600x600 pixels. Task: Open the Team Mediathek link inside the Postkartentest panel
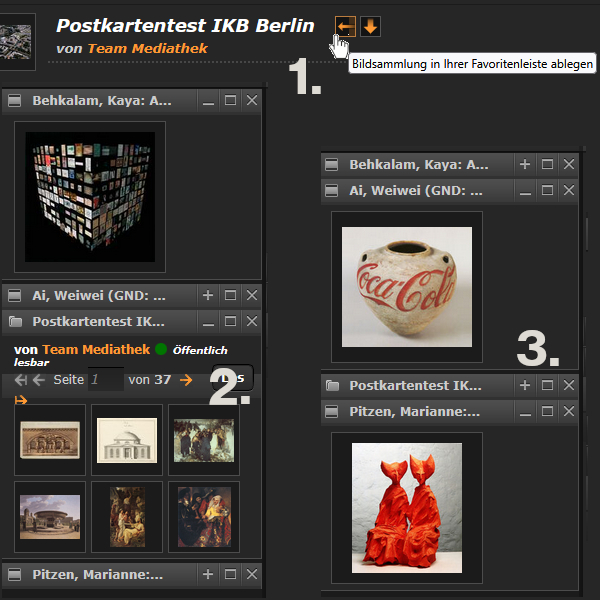coord(96,349)
